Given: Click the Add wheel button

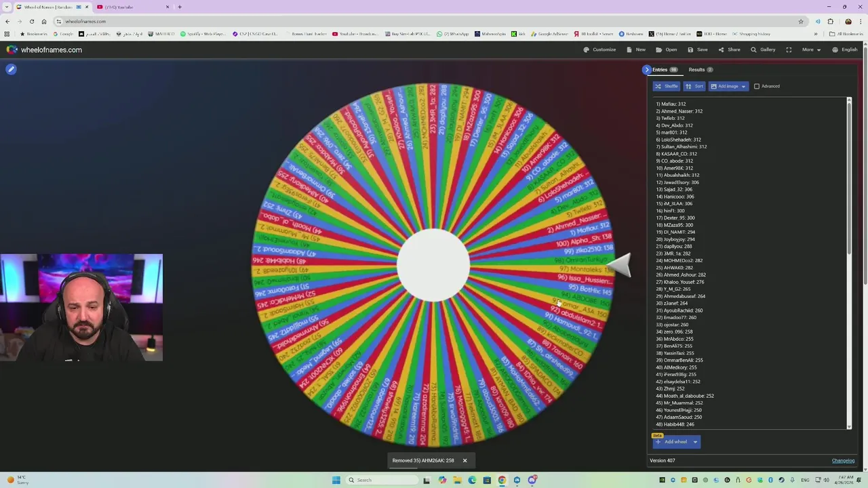Looking at the screenshot, I should 671,442.
